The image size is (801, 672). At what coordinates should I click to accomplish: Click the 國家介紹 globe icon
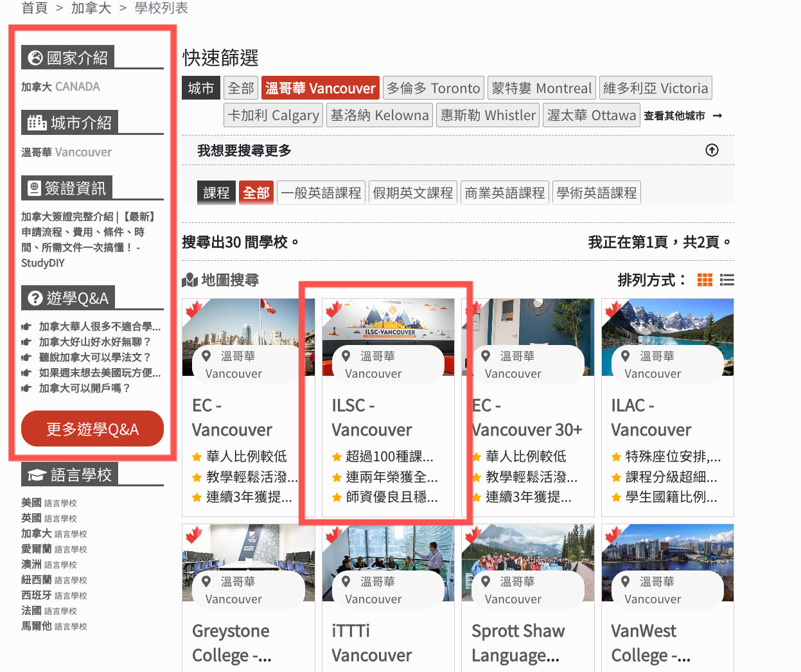36,58
